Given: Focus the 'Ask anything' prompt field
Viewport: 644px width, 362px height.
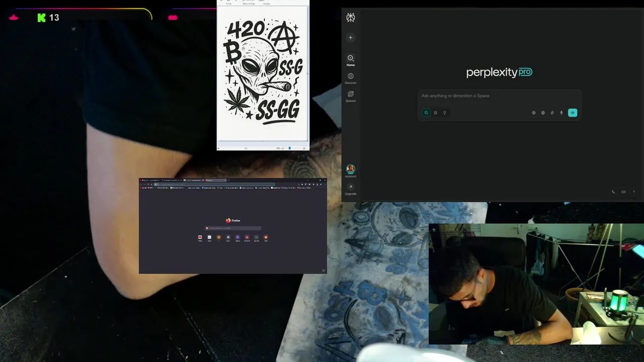Looking at the screenshot, I should point(500,96).
